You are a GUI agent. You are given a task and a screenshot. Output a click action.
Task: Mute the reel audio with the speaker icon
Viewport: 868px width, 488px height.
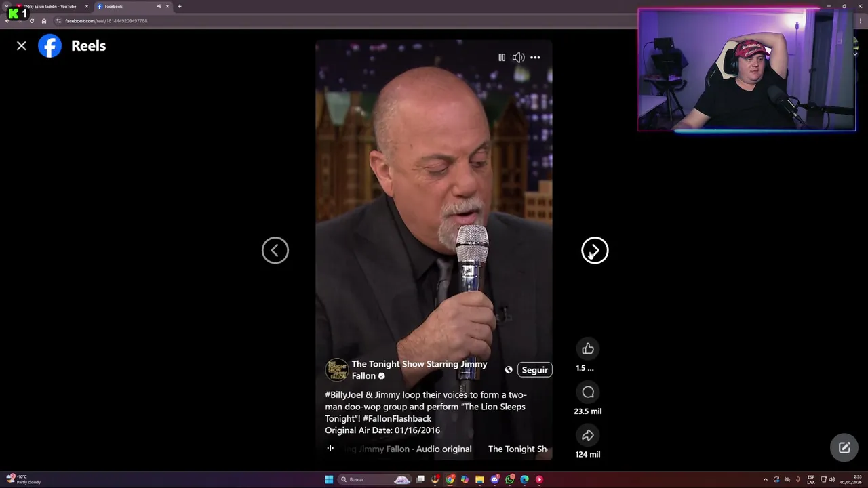(518, 58)
